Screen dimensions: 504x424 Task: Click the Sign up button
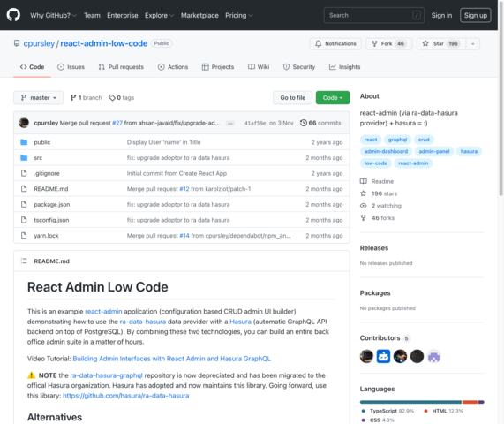476,15
